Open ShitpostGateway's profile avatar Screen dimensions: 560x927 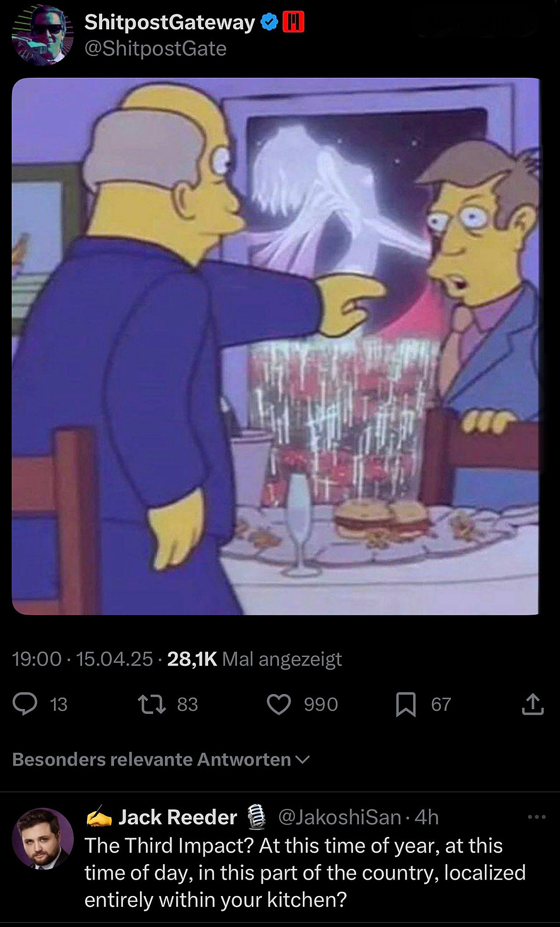coord(43,35)
